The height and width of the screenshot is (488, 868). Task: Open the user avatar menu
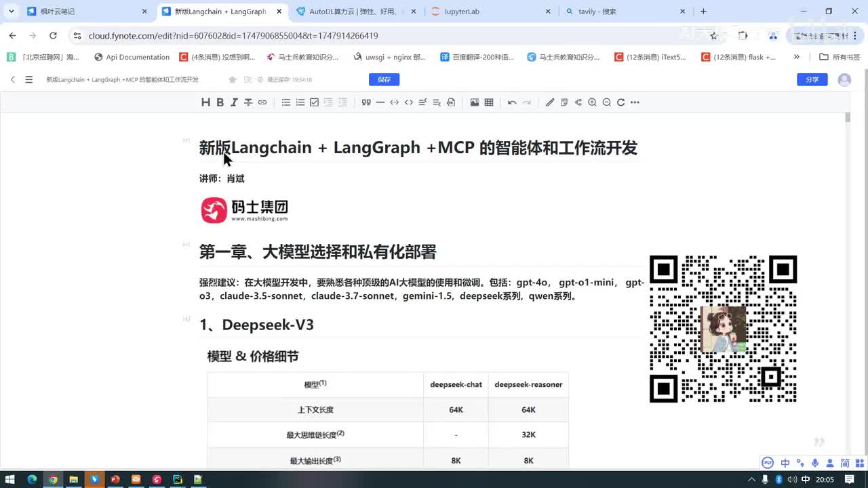[844, 79]
